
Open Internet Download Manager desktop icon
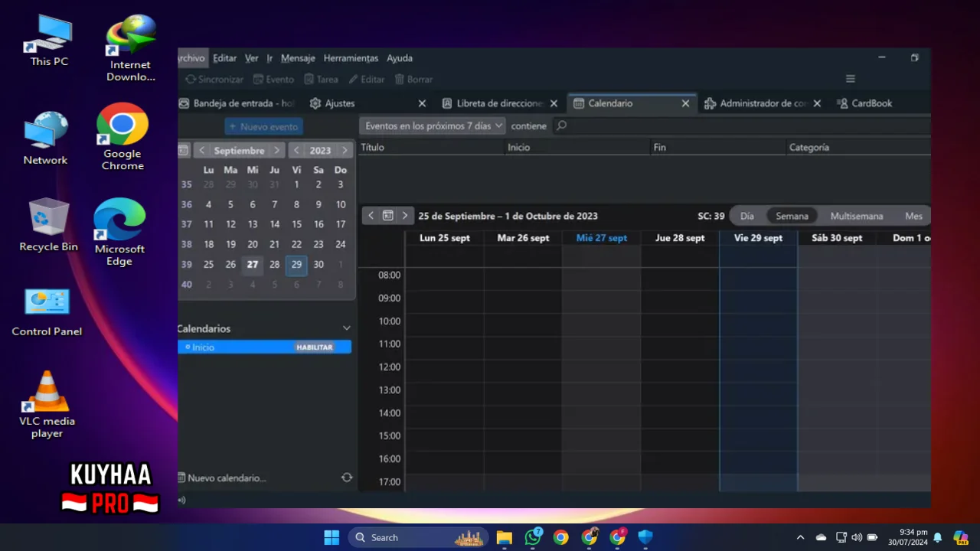(131, 47)
